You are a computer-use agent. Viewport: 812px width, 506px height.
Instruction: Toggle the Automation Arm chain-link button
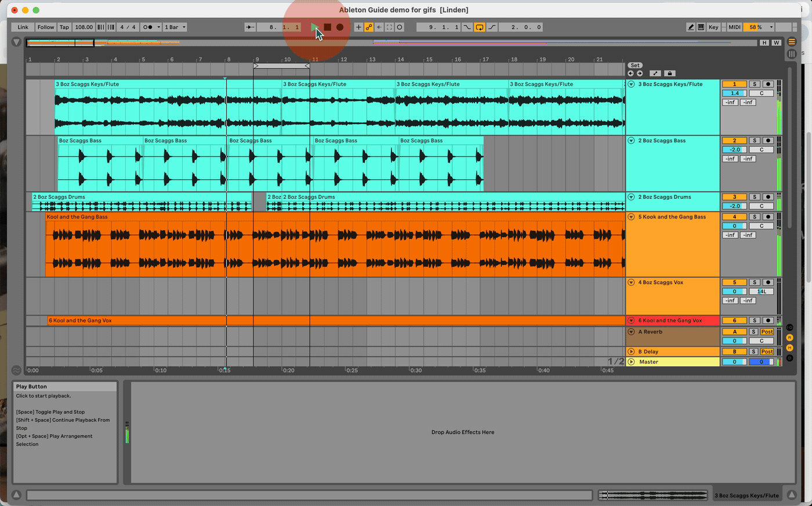pyautogui.click(x=369, y=27)
